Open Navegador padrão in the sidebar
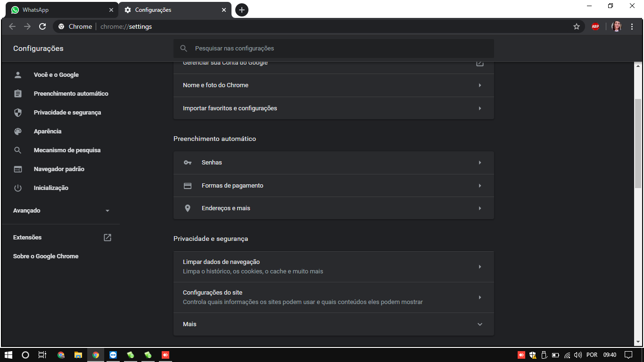The image size is (644, 362). (x=59, y=169)
